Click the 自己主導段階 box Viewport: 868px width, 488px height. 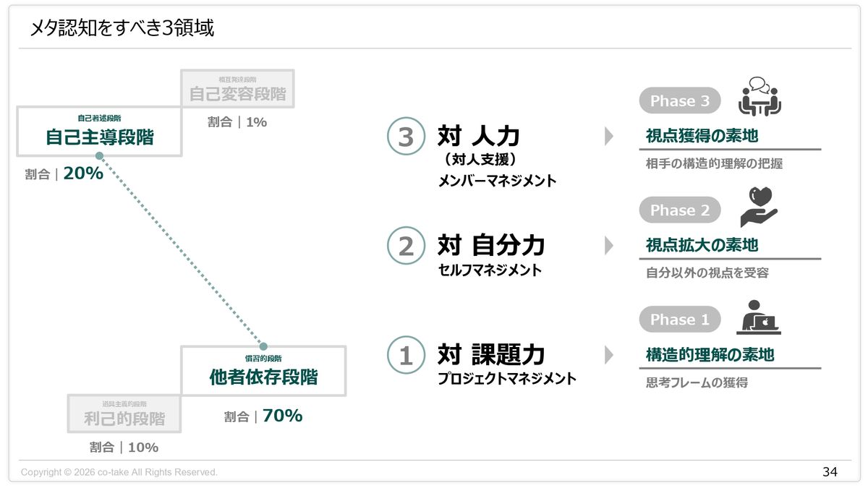pyautogui.click(x=99, y=132)
